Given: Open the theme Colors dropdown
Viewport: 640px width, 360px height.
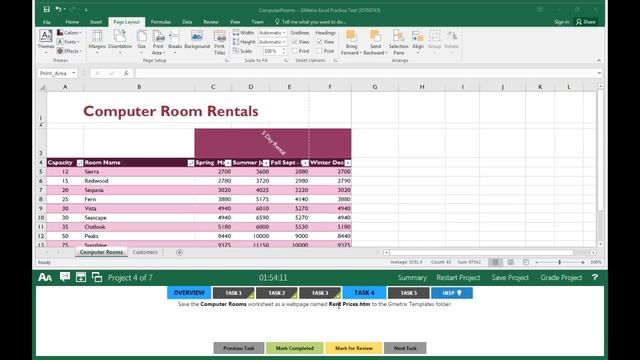Looking at the screenshot, I should click(x=69, y=33).
